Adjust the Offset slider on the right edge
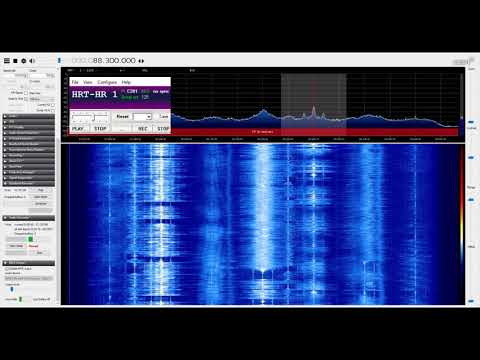Screen dimensions: 480x360 coord(471,301)
